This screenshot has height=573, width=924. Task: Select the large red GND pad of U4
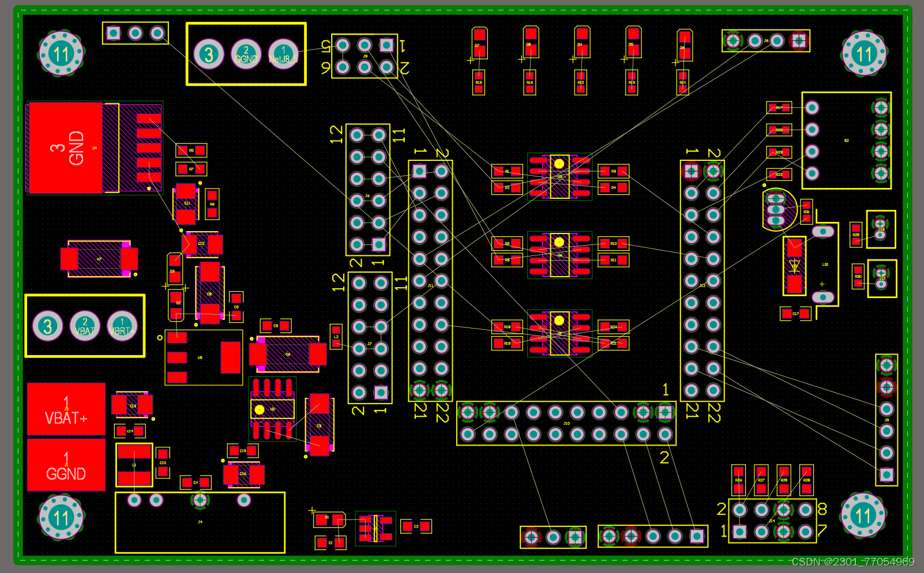click(65, 148)
